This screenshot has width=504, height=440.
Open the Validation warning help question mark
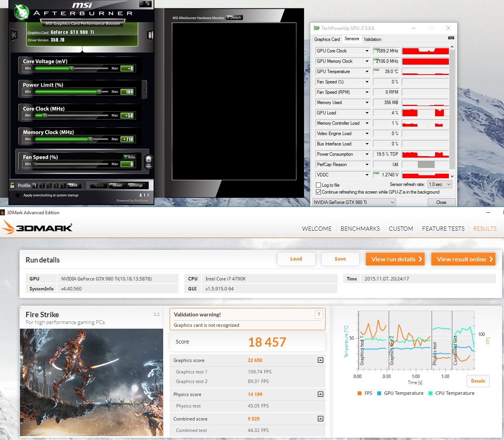[x=319, y=315]
